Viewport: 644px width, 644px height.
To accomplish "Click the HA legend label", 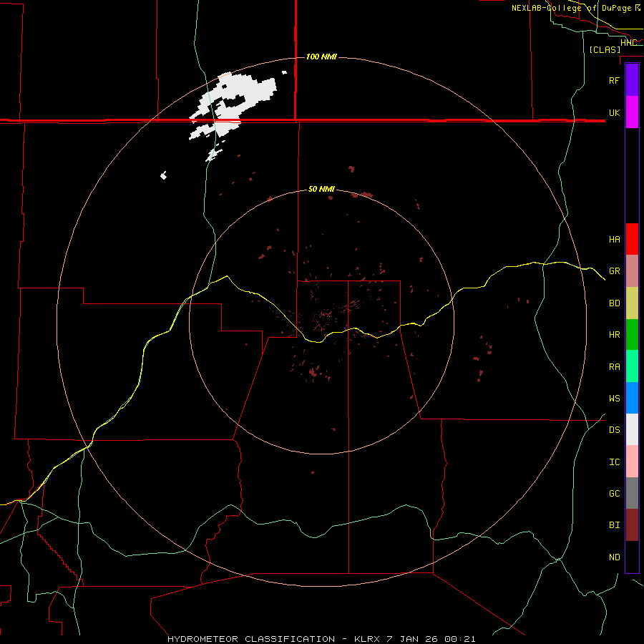I will tap(614, 240).
